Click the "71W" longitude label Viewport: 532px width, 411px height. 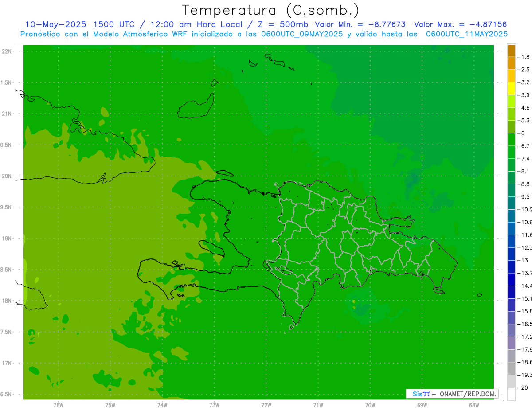(318, 405)
